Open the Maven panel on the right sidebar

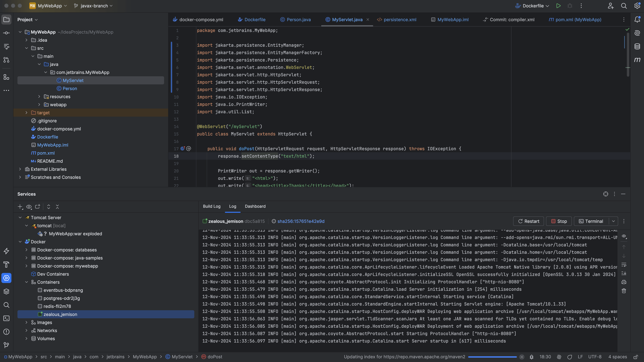point(637,60)
